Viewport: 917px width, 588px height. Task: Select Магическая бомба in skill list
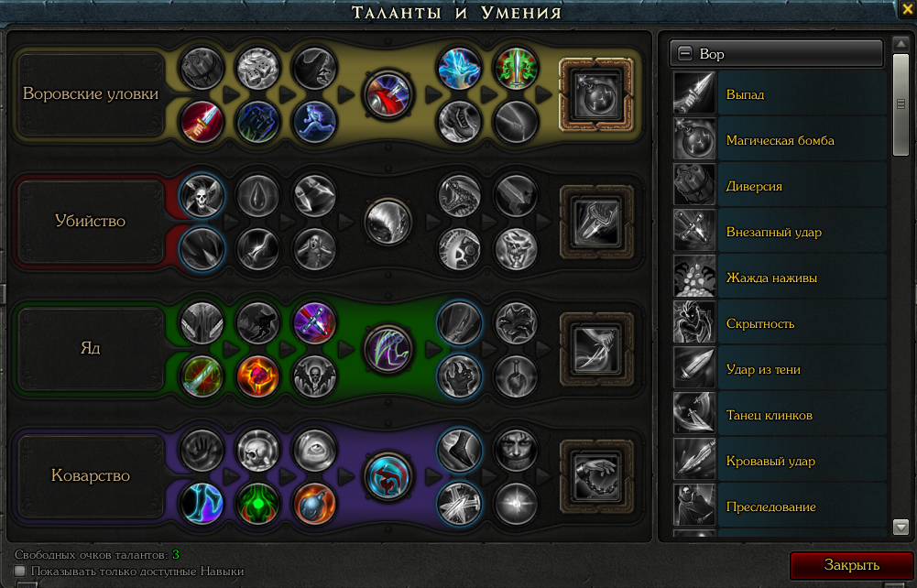[x=780, y=140]
